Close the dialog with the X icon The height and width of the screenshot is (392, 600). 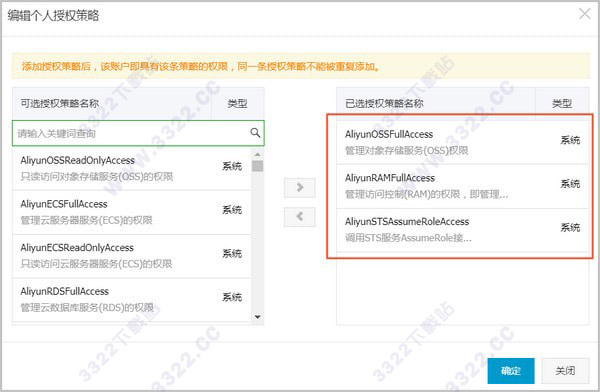point(584,14)
